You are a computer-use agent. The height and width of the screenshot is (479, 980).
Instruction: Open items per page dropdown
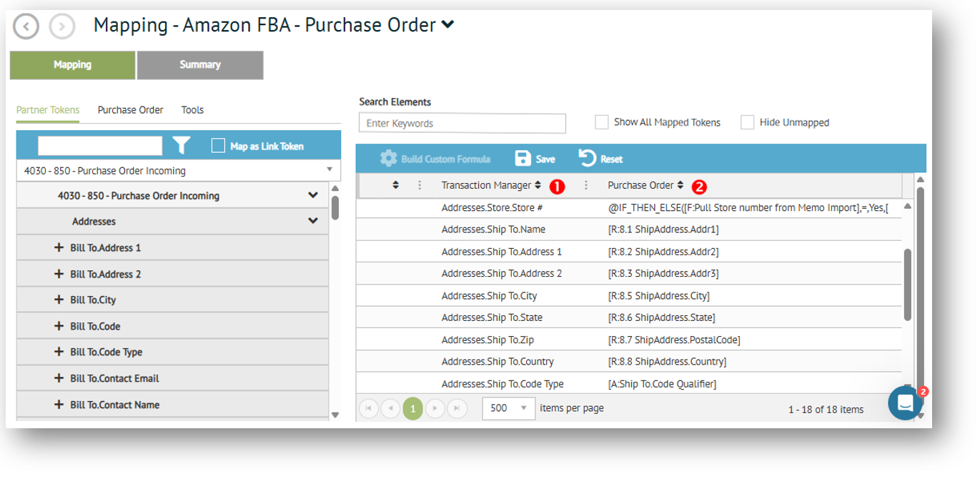(x=508, y=408)
